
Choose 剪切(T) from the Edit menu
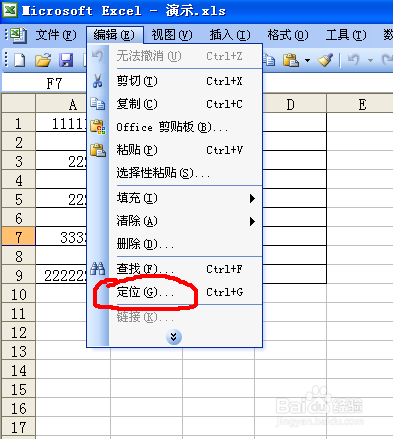(186, 81)
